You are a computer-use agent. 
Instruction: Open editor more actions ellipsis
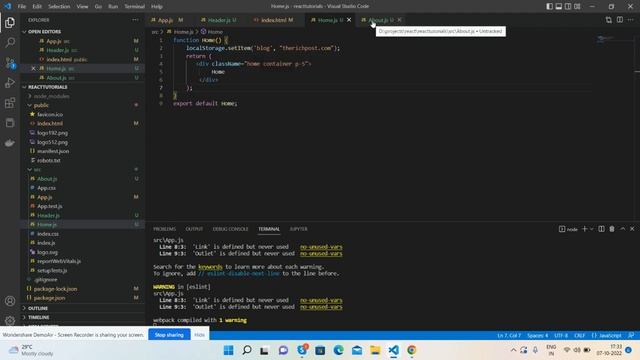pos(631,20)
